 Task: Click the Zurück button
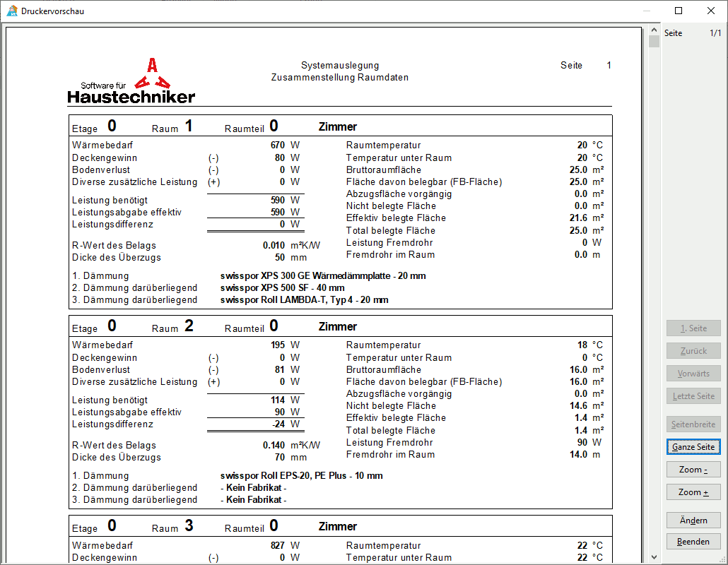coord(693,351)
